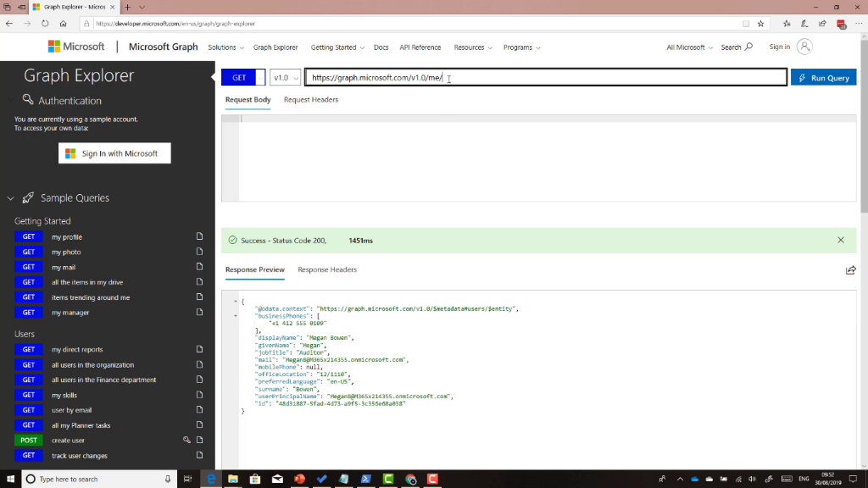This screenshot has width=868, height=488.
Task: Click browser back arrow
Action: pyautogui.click(x=9, y=23)
